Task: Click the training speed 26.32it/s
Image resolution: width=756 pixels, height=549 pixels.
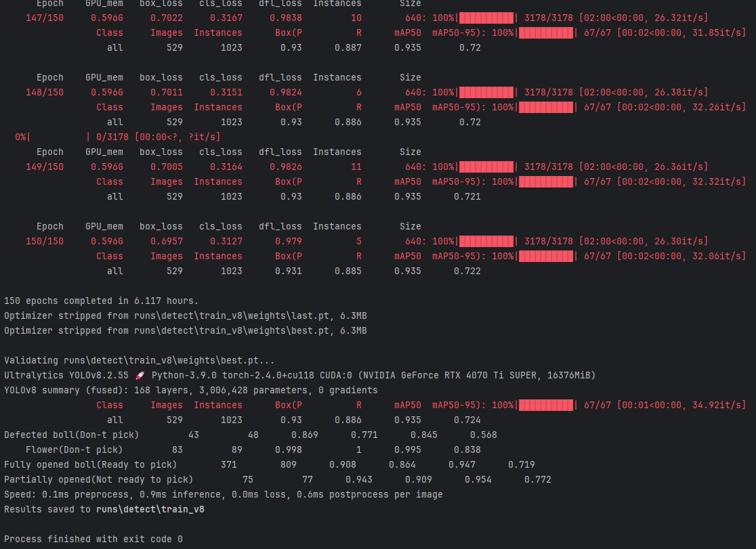Action: point(678,18)
